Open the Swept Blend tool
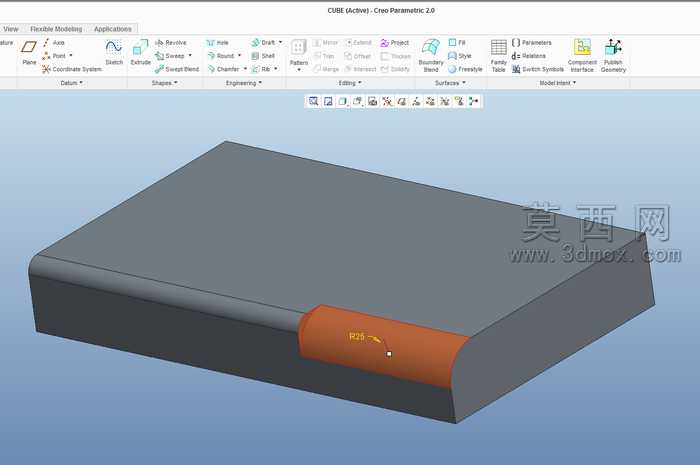The width and height of the screenshot is (700, 465). (x=177, y=69)
